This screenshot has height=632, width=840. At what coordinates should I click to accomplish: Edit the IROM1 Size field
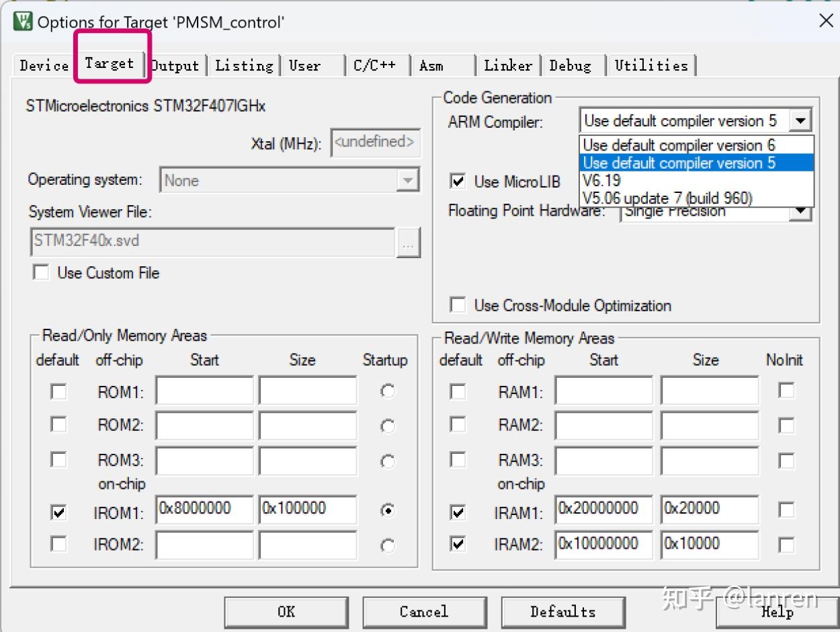pos(308,510)
